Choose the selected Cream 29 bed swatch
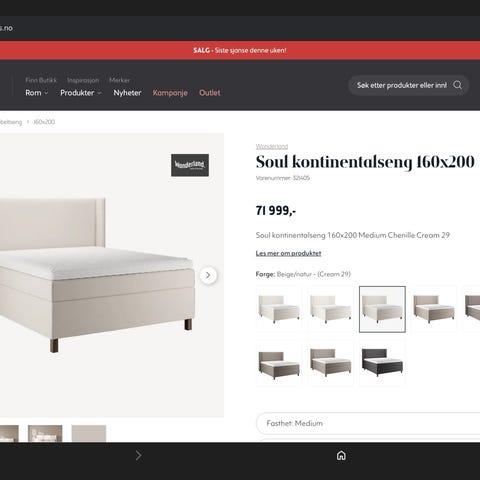Image resolution: width=480 pixels, height=480 pixels. pyautogui.click(x=382, y=309)
